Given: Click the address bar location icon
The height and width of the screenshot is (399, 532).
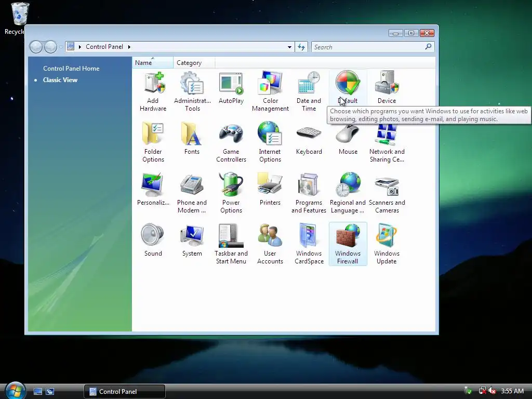Looking at the screenshot, I should click(71, 47).
